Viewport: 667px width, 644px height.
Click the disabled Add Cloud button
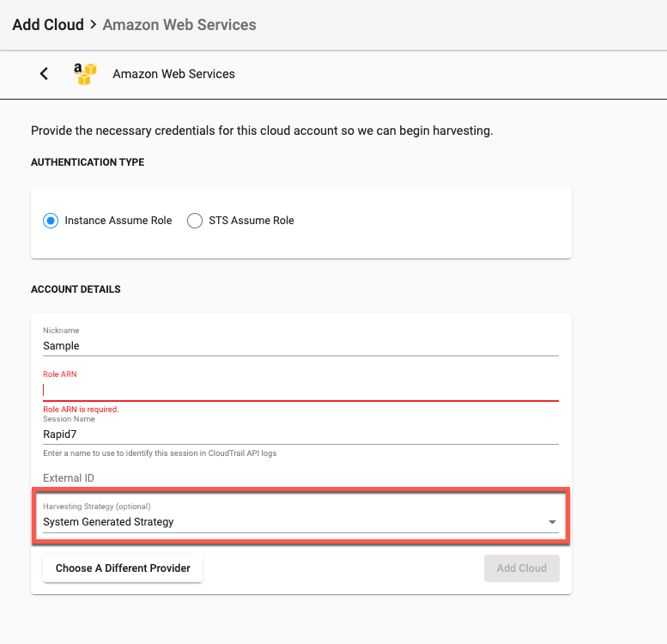coord(522,568)
